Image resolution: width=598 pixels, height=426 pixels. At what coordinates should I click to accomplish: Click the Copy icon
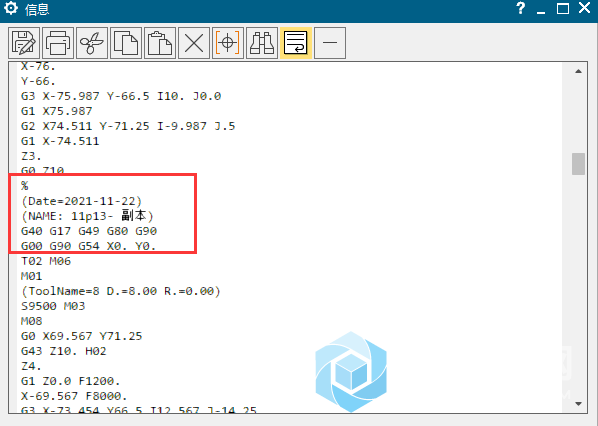[x=126, y=43]
